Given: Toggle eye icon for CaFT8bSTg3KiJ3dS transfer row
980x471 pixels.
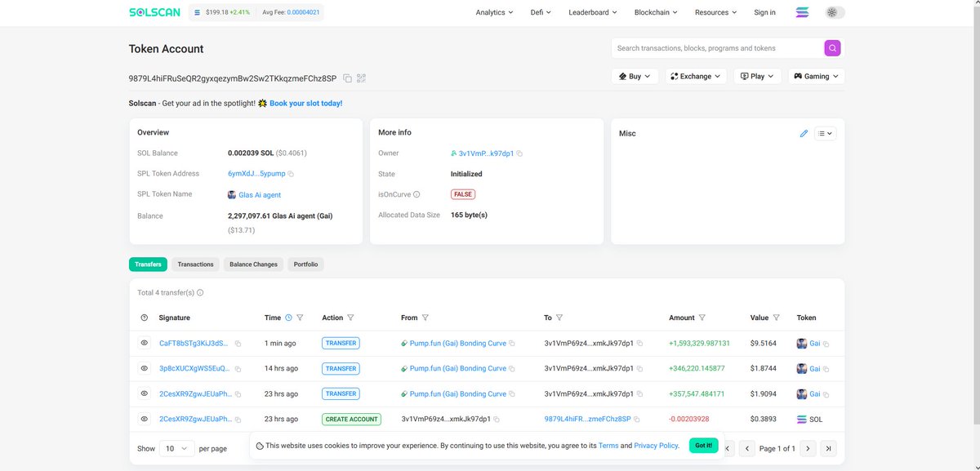Looking at the screenshot, I should point(145,343).
